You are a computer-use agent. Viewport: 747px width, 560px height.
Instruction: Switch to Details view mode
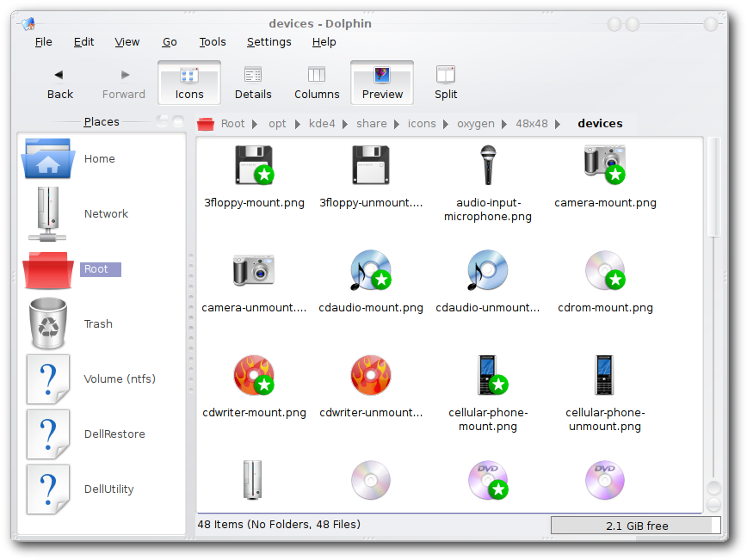tap(252, 82)
